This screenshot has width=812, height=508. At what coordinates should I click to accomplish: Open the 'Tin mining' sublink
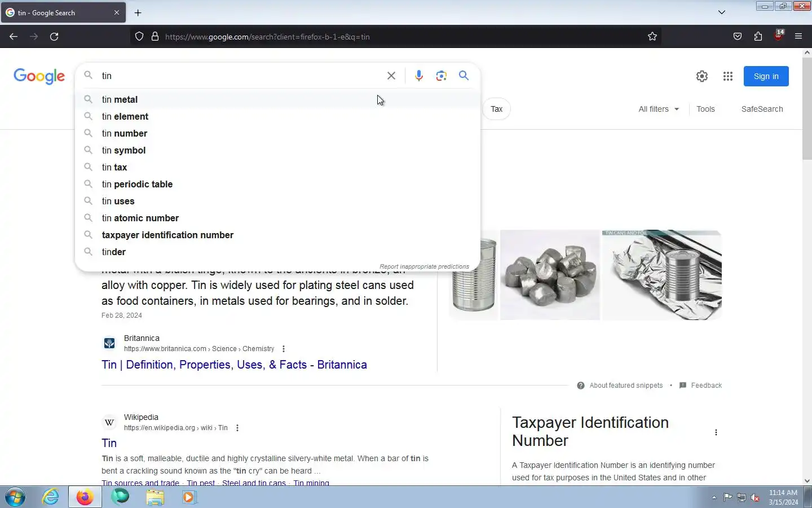pos(311,483)
